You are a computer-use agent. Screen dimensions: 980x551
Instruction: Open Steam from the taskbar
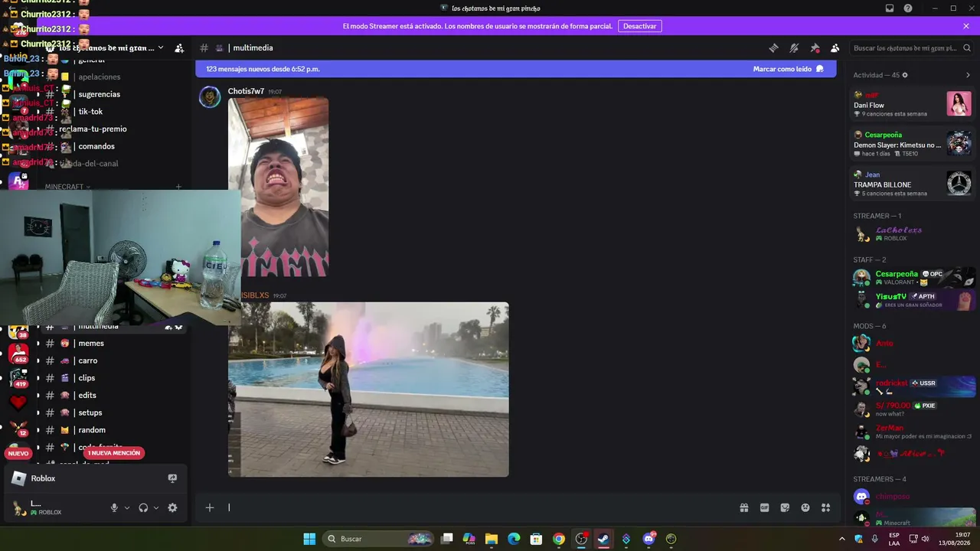click(x=603, y=539)
